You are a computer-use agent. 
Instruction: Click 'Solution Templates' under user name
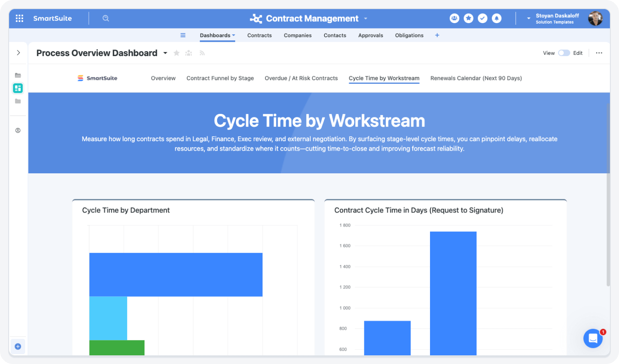coord(555,22)
